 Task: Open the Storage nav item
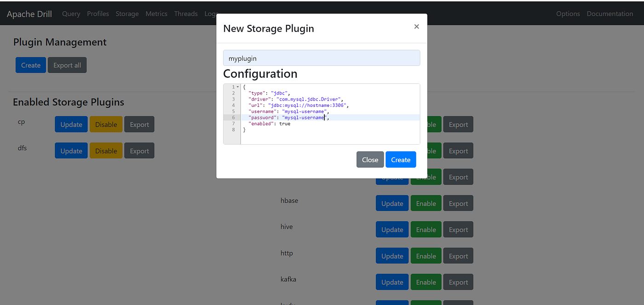(127, 14)
